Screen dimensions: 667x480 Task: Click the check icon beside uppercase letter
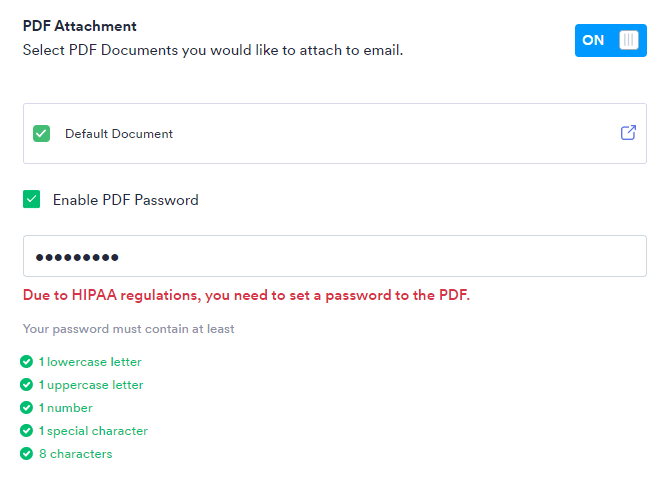point(26,385)
